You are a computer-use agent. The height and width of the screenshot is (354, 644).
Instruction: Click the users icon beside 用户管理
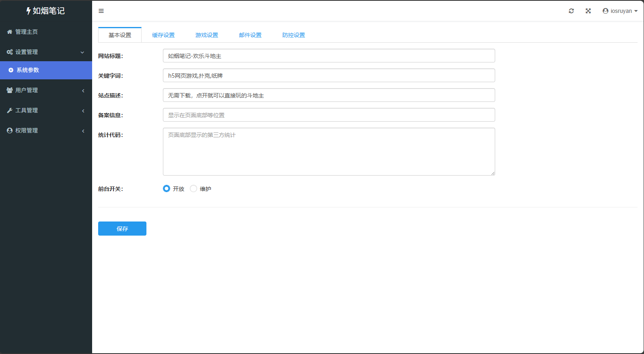10,90
